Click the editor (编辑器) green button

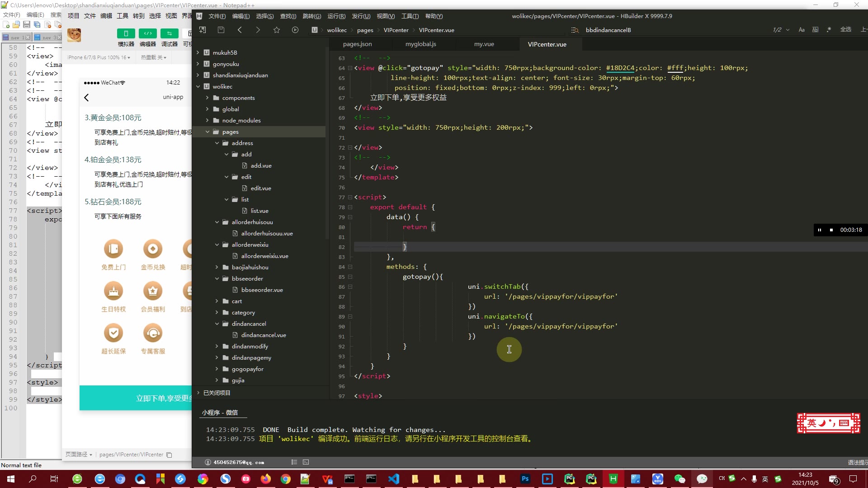[x=148, y=33]
